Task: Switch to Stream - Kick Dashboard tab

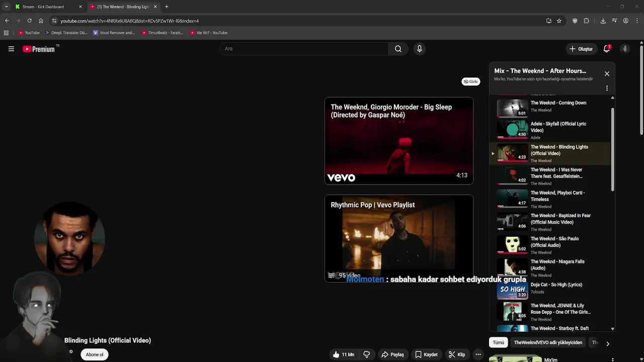Action: click(48, 7)
